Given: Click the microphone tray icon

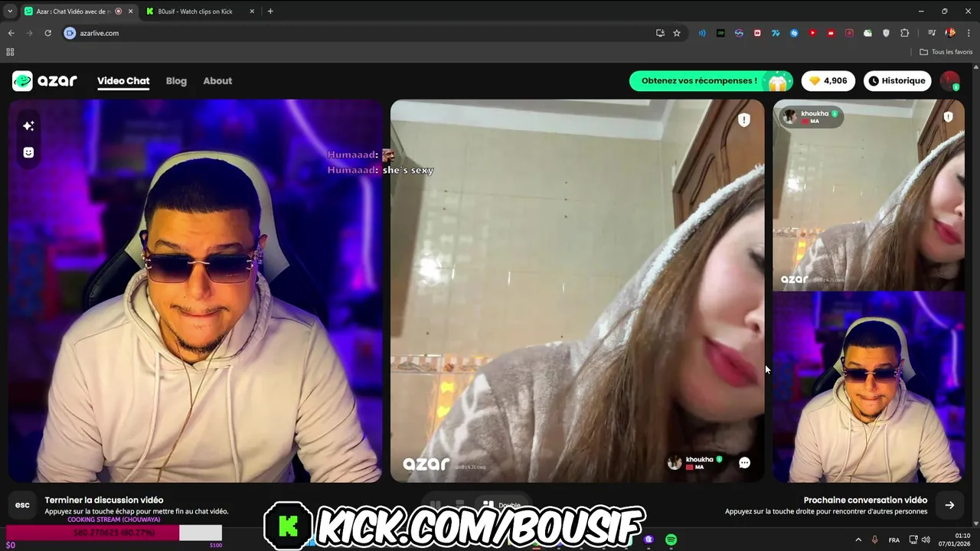Looking at the screenshot, I should coord(874,540).
